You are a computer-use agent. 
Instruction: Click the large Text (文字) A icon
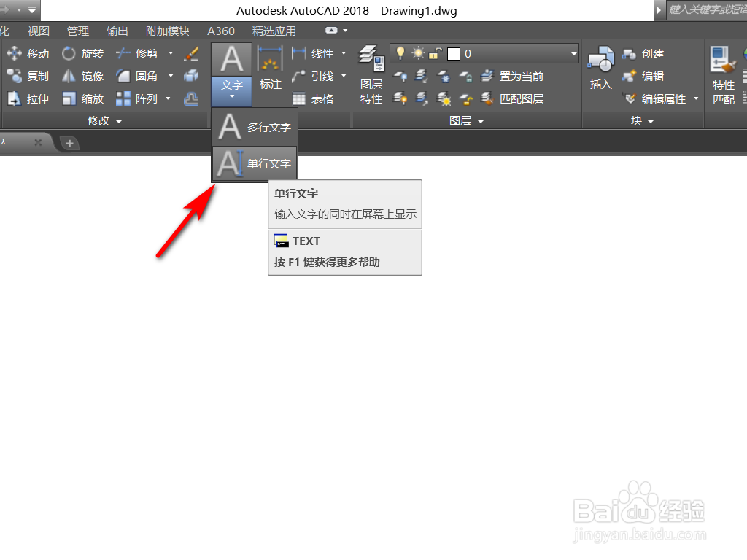pos(231,60)
